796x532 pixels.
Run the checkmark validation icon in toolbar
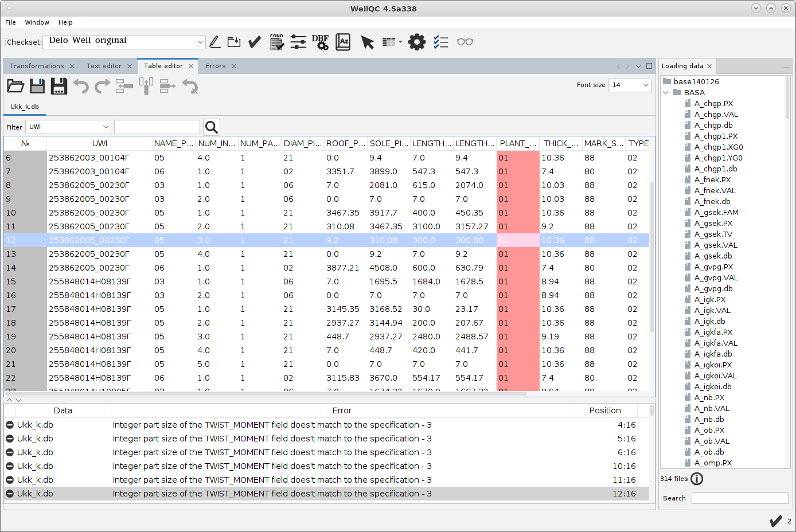click(255, 42)
